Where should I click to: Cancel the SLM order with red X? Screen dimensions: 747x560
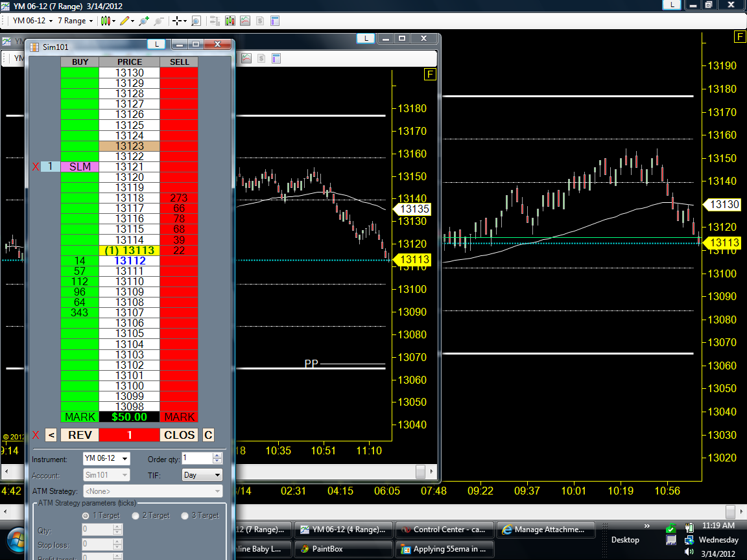coord(36,167)
